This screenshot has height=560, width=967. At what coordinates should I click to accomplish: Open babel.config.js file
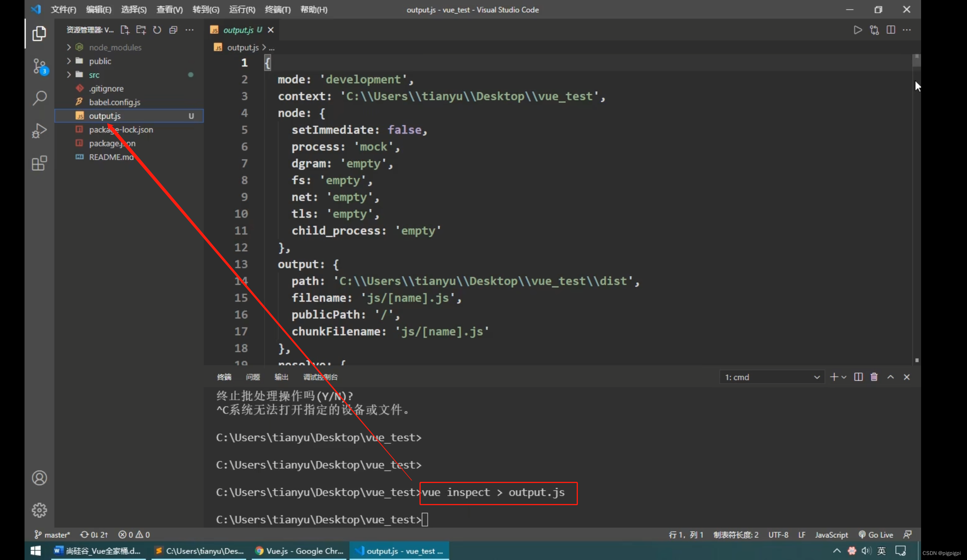pyautogui.click(x=114, y=102)
